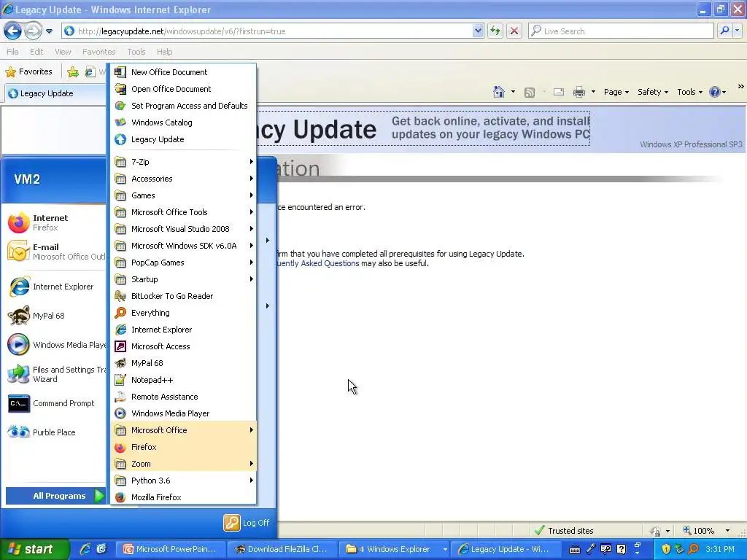Screen dimensions: 747x560
Task: Launch Windows Media Player from All Programs list
Action: 183,413
